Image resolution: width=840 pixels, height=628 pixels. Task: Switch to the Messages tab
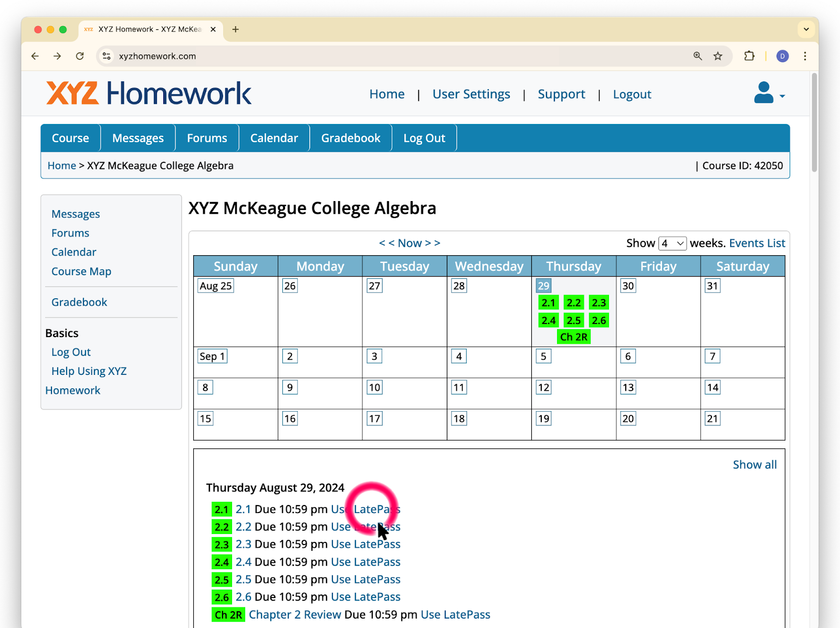point(138,138)
